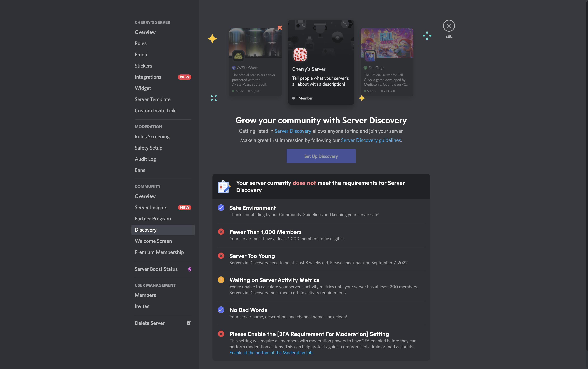The width and height of the screenshot is (588, 369).
Task: Click the Set Up Discovery button
Action: 321,156
